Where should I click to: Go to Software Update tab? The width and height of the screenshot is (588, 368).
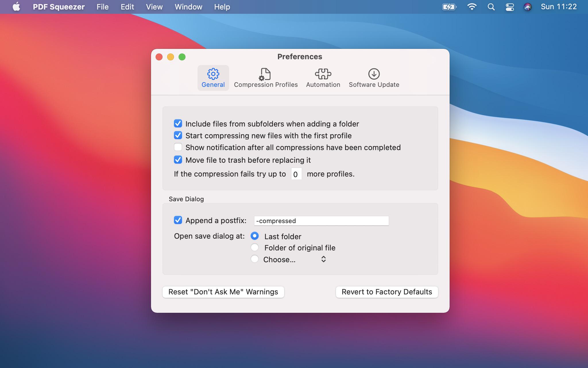[x=374, y=78]
